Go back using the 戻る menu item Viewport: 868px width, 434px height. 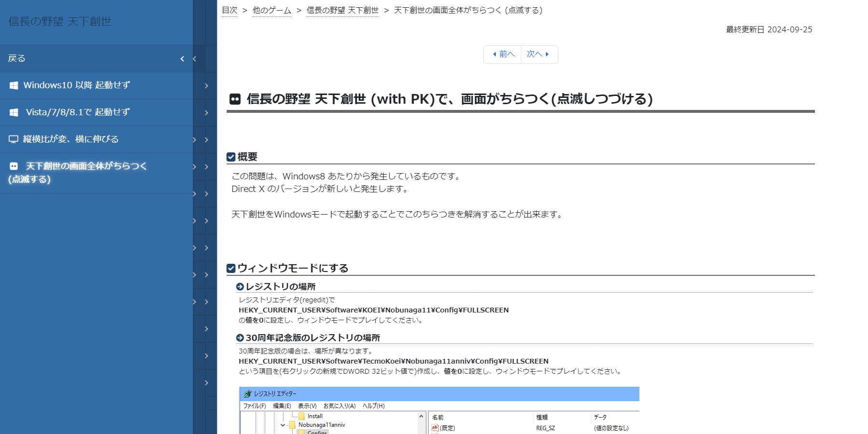96,59
